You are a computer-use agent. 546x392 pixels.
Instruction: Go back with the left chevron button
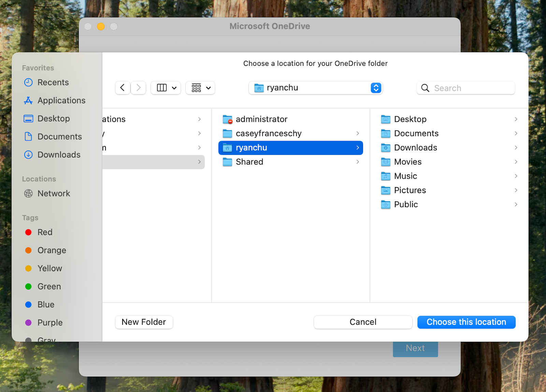click(123, 88)
